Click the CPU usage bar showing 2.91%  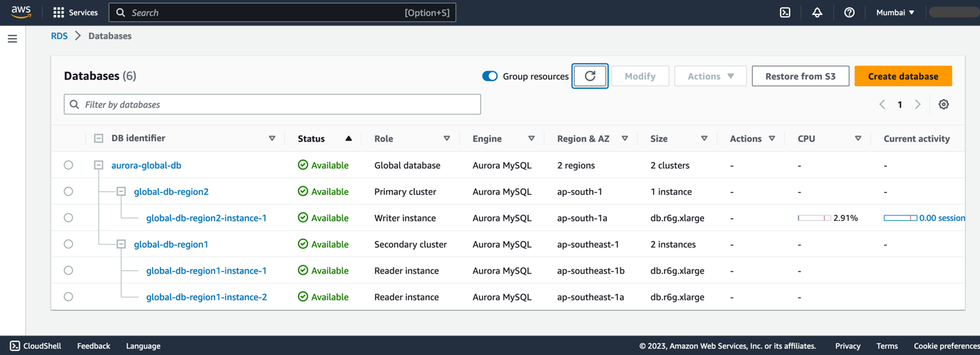pos(814,218)
